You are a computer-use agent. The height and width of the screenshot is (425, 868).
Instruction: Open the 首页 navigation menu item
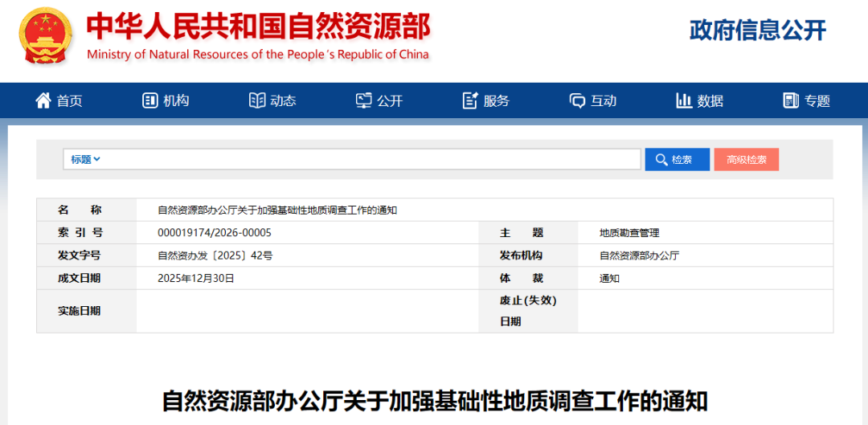tap(69, 100)
